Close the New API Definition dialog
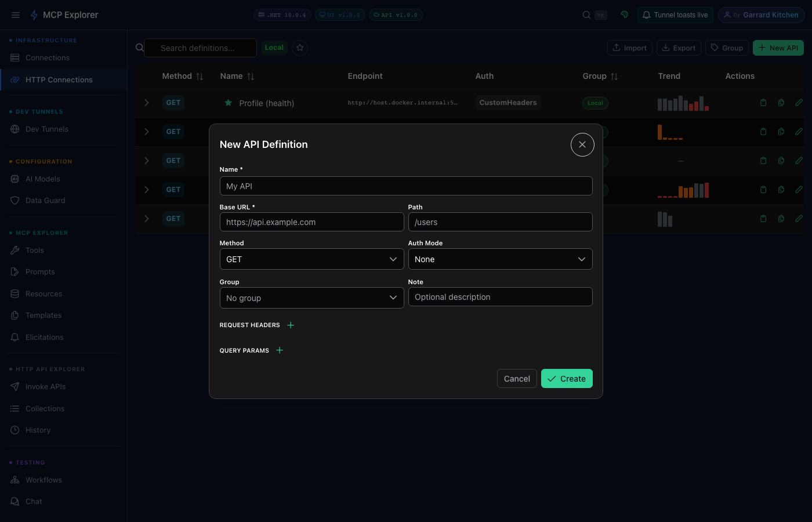This screenshot has height=522, width=812. 582,144
